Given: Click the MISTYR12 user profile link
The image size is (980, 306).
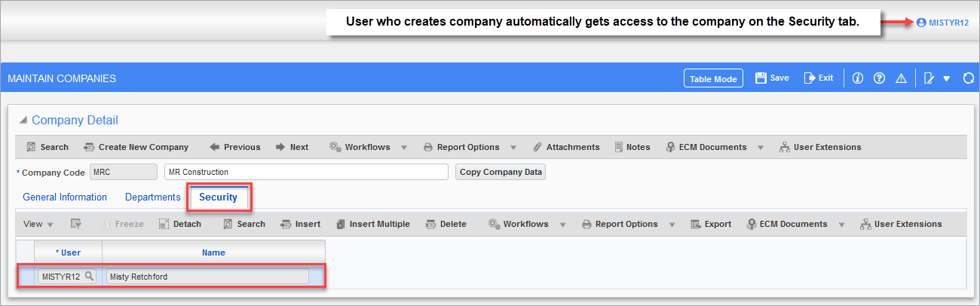Looking at the screenshot, I should click(943, 23).
